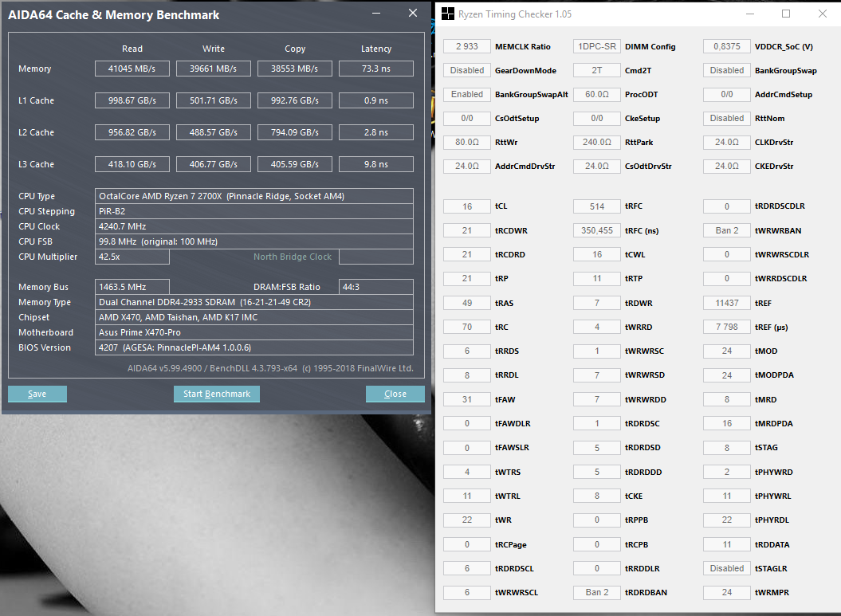Click MEMCLK Ratio value 2 933
This screenshot has width=841, height=616.
[467, 47]
